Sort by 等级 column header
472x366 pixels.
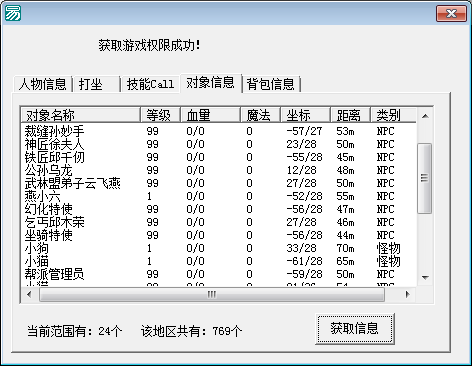[160, 115]
